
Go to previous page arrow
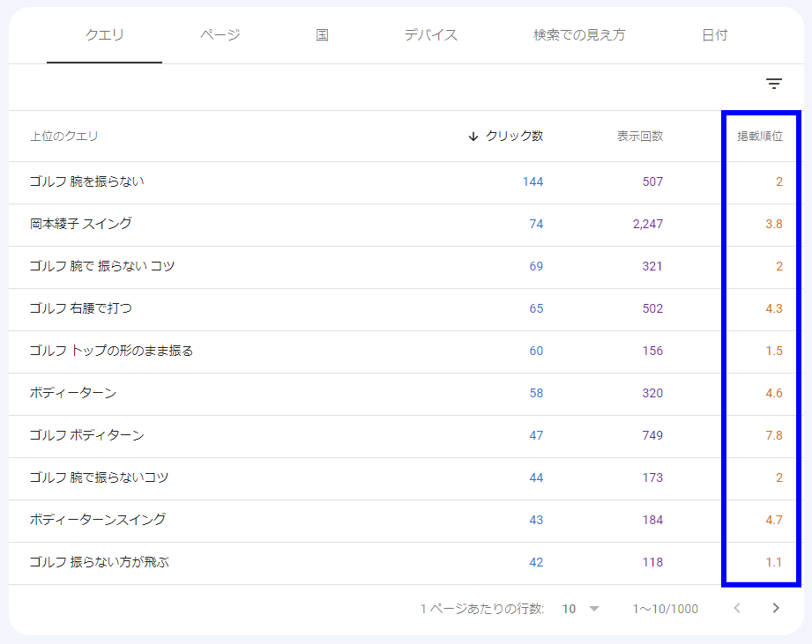click(x=737, y=608)
